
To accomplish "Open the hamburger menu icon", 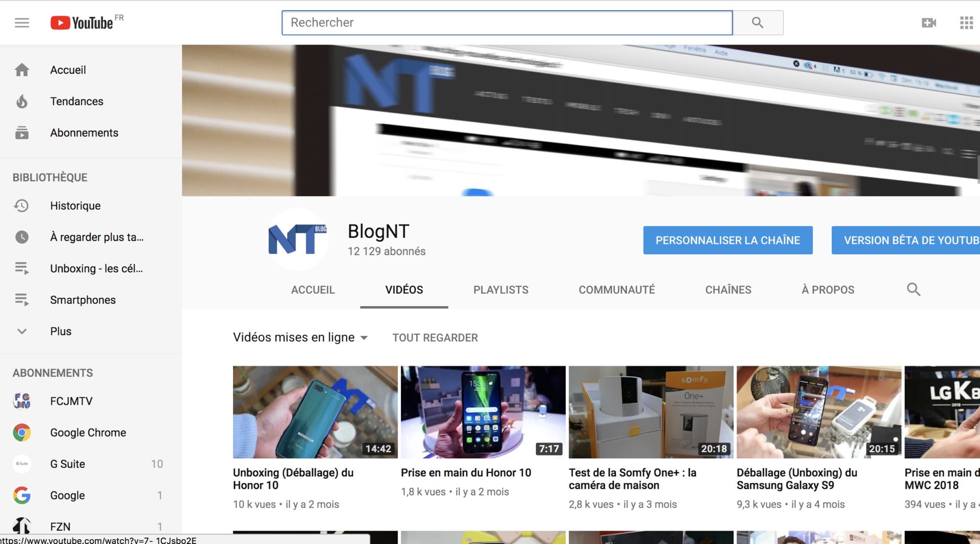I will 22,22.
